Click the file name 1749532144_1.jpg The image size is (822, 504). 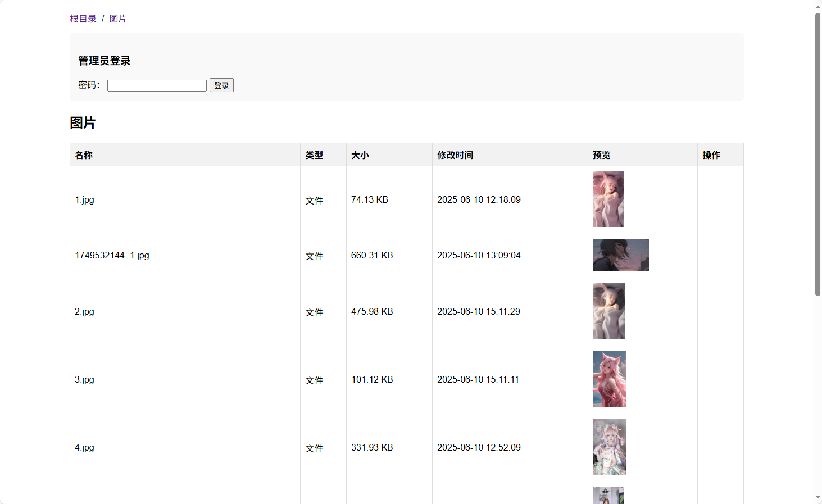click(x=112, y=256)
